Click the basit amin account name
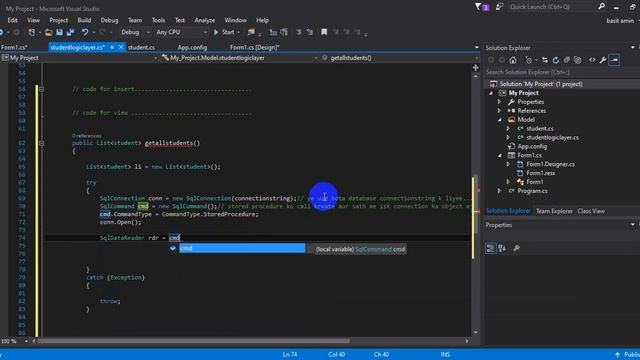 620,20
